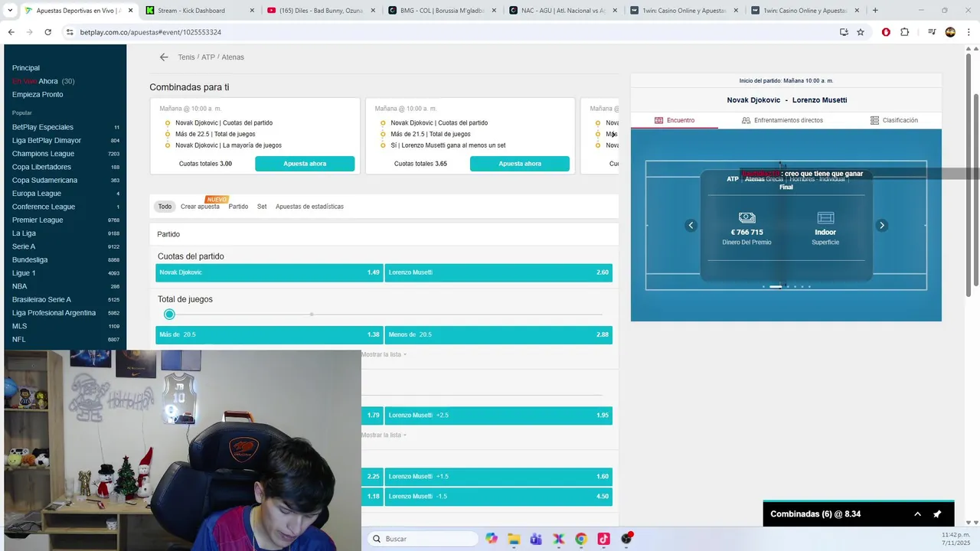Click the install app icon in address bar
Viewport: 980px width, 551px height.
point(844,32)
